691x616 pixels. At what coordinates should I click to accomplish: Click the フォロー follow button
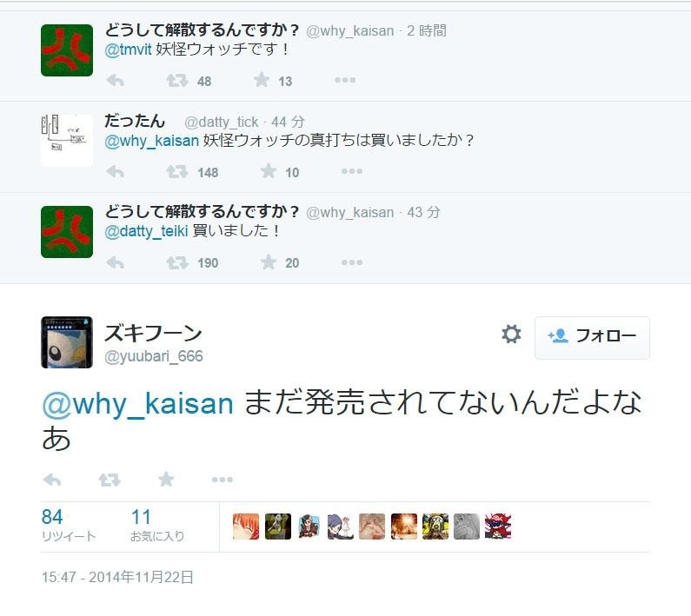pyautogui.click(x=592, y=337)
